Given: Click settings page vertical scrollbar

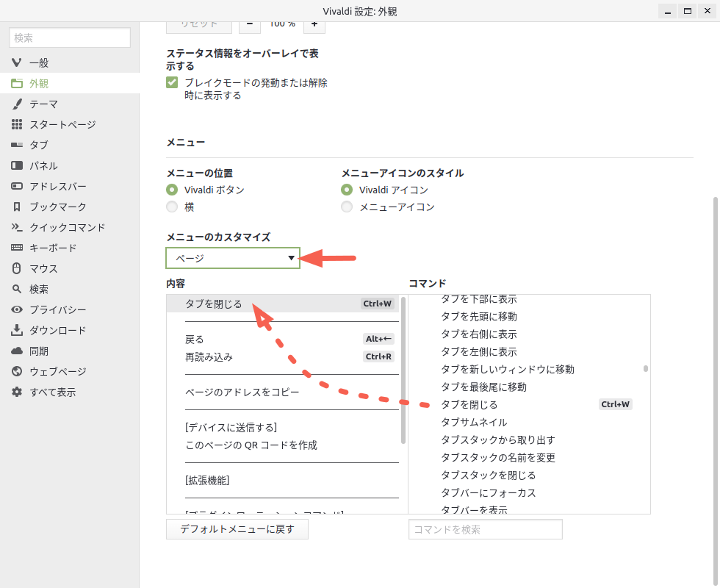Looking at the screenshot, I should [715, 392].
